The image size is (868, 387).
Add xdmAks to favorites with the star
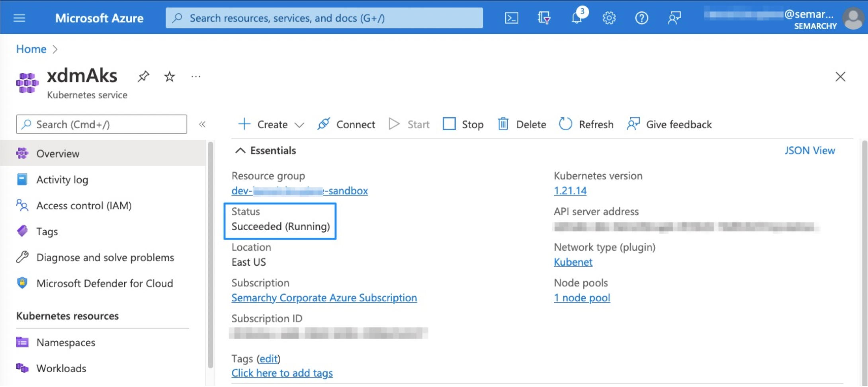(169, 76)
